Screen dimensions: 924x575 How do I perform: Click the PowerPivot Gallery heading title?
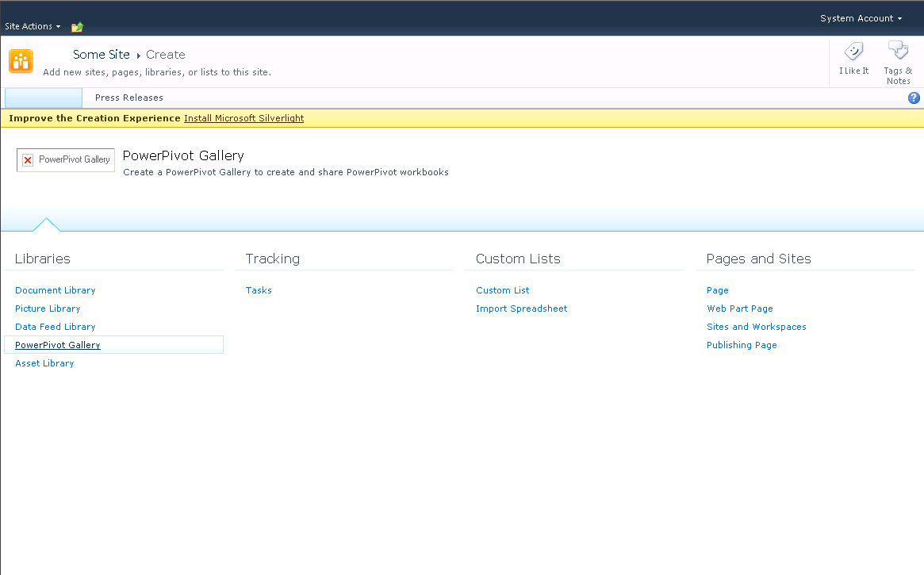(183, 155)
